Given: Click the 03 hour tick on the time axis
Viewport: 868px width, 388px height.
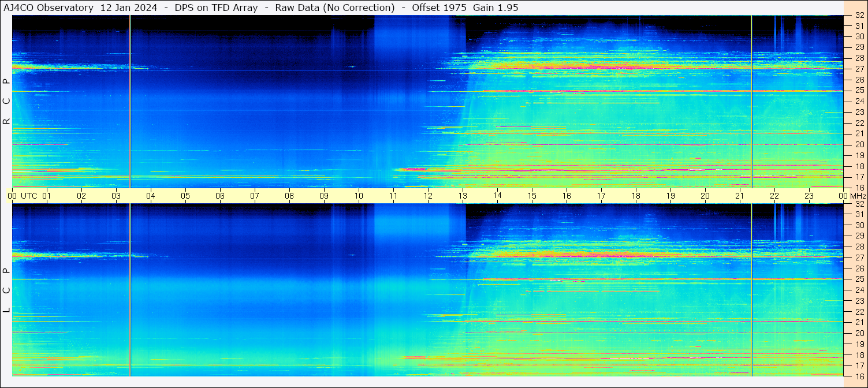Looking at the screenshot, I should click(116, 196).
